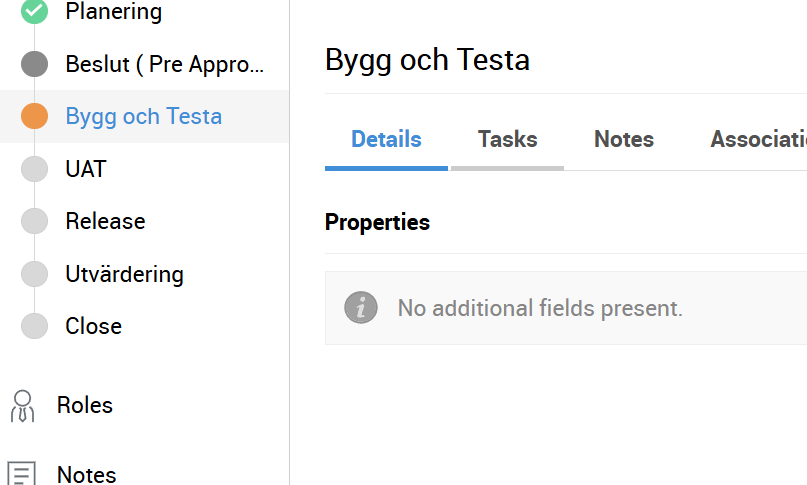Click the gray Close stage circle
This screenshot has height=485, width=807.
coord(35,326)
